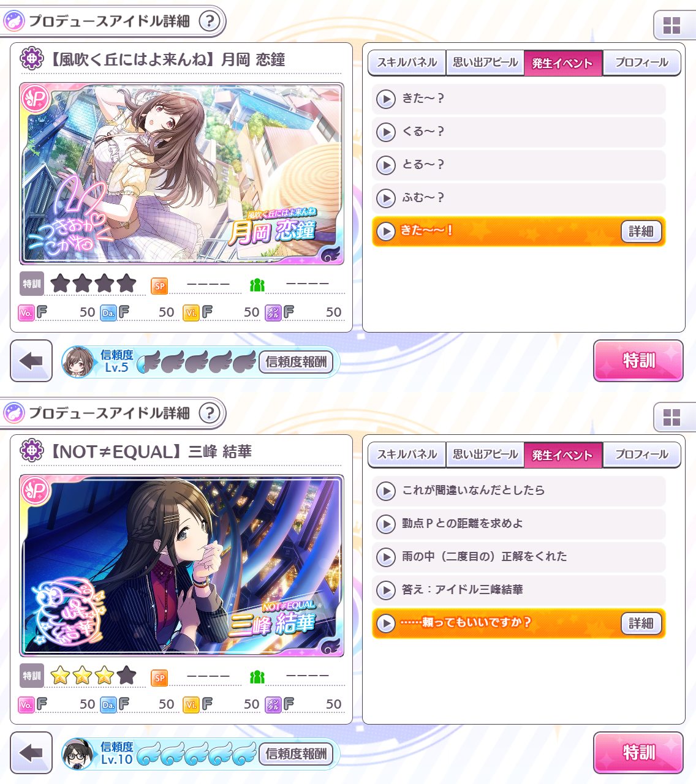The height and width of the screenshot is (784, 696).
Task: Play the きた～？ event
Action: coord(518,99)
